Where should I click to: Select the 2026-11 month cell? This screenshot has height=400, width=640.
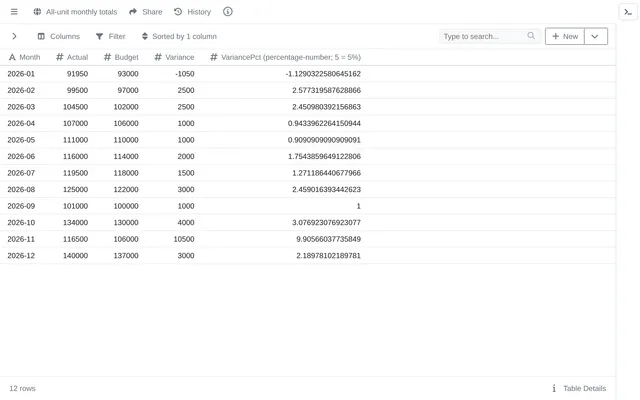[21, 239]
